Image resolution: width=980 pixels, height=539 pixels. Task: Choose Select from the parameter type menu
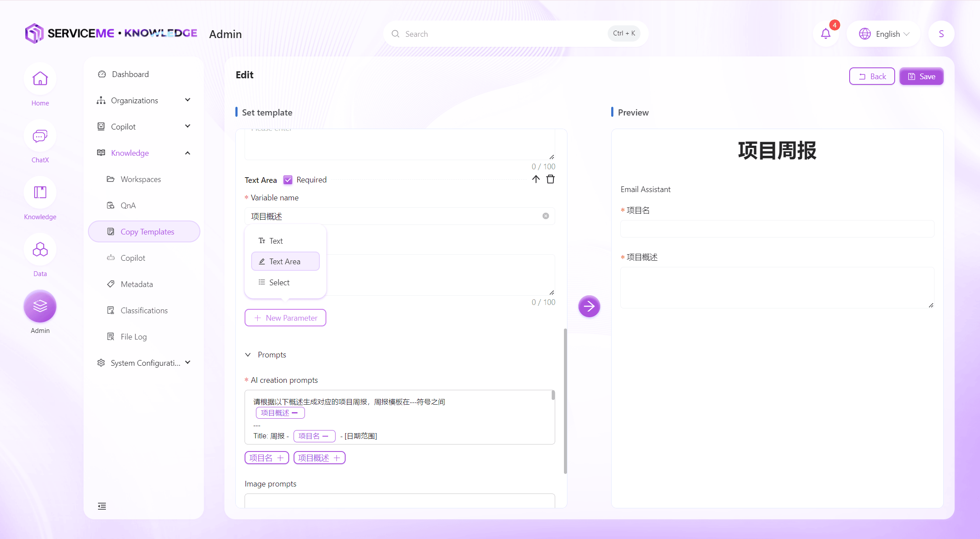(279, 283)
